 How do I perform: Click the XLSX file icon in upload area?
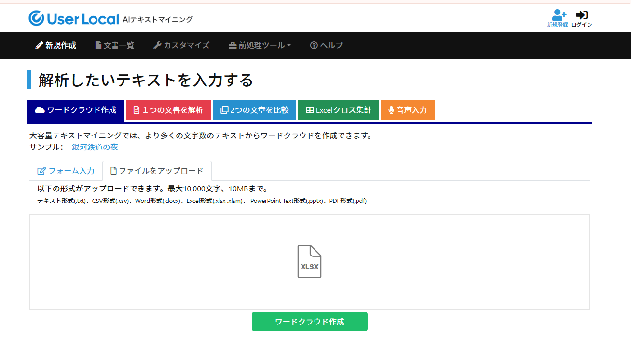coord(309,261)
